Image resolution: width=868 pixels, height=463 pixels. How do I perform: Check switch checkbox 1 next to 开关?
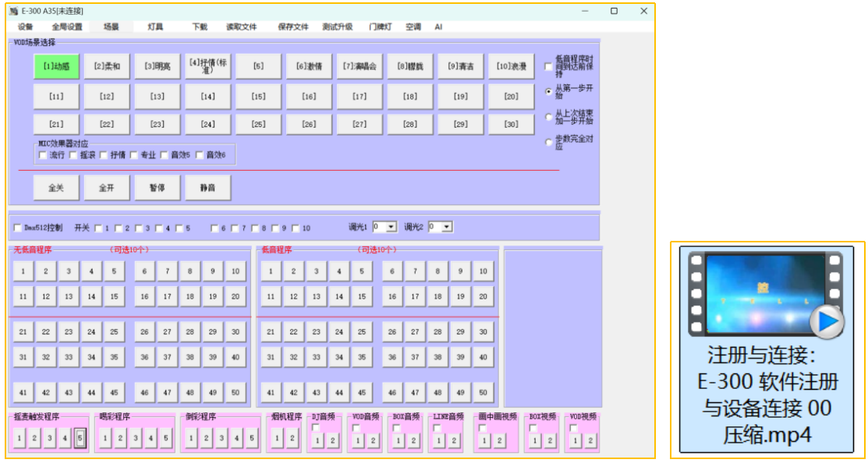[x=98, y=228]
